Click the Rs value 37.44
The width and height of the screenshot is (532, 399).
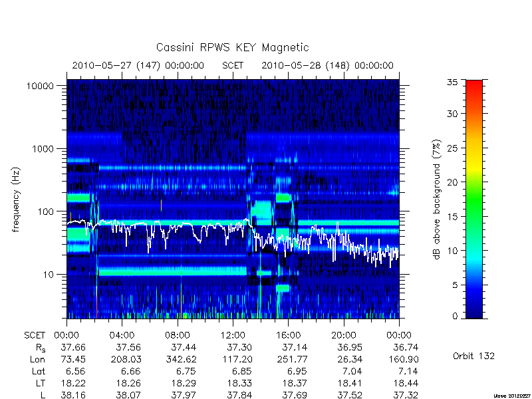[184, 348]
